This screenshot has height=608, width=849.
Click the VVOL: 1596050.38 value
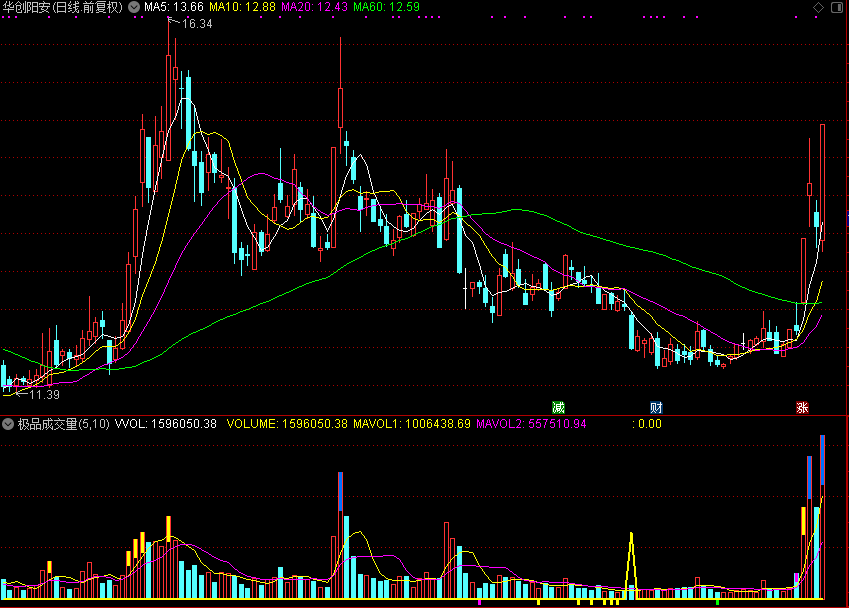166,424
